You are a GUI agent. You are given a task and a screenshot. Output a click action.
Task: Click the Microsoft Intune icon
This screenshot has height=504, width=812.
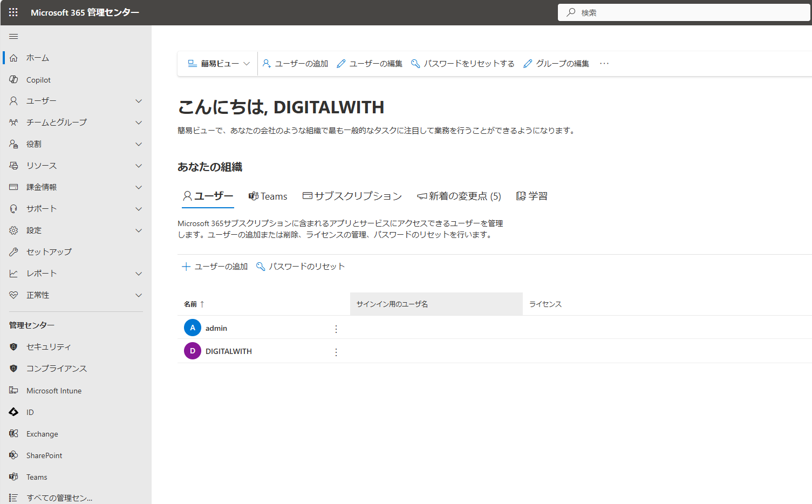click(x=13, y=390)
